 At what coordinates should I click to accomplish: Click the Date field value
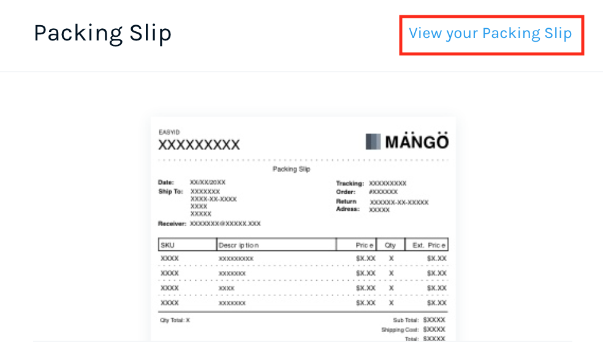[x=208, y=182]
